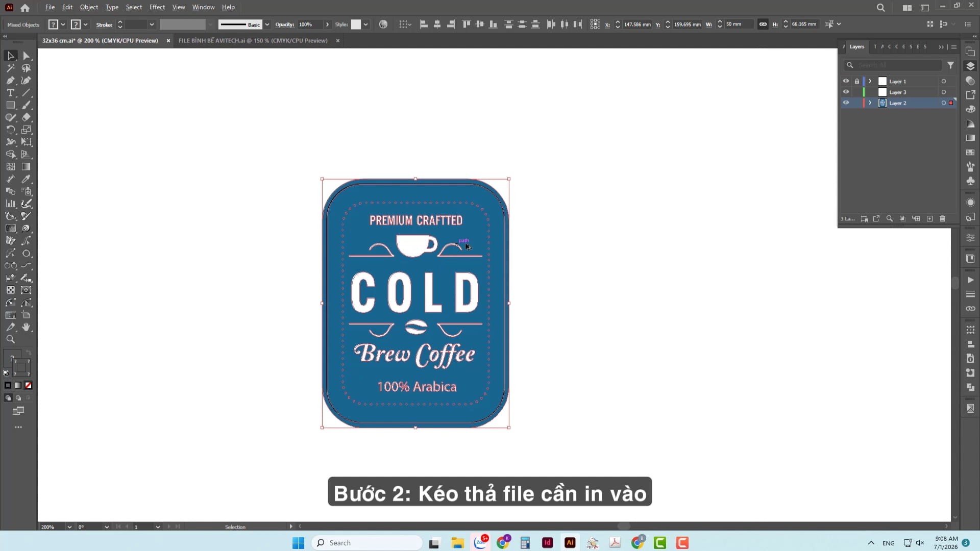
Task: Select the Pen tool
Action: [x=10, y=80]
